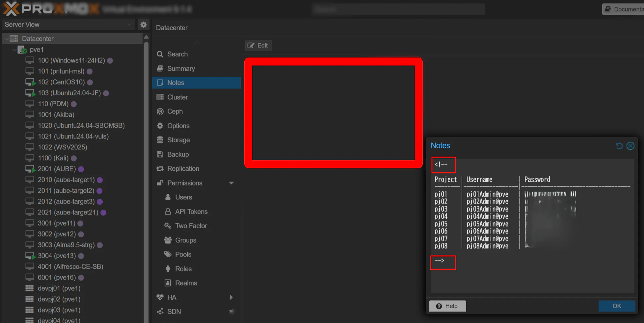Click the running VM icon for 102 CentOS10

30,82
